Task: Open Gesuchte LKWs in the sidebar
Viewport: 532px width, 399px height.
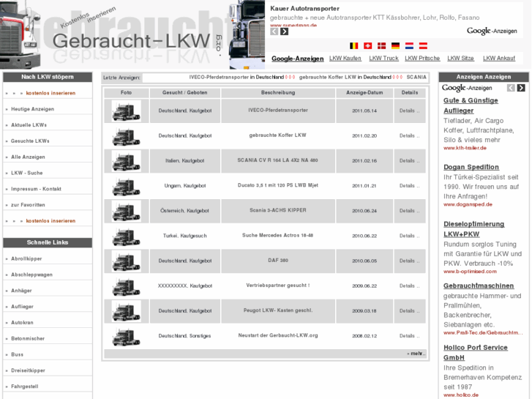Action: 30,141
